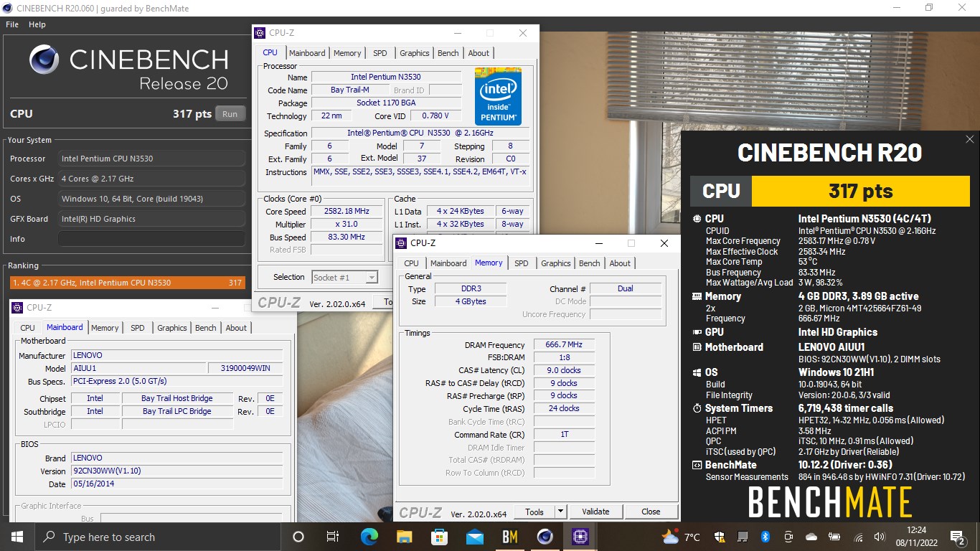Click Manufacturer value LENOVO in Mainboard window
Viewport: 980px width, 551px height.
(x=176, y=355)
